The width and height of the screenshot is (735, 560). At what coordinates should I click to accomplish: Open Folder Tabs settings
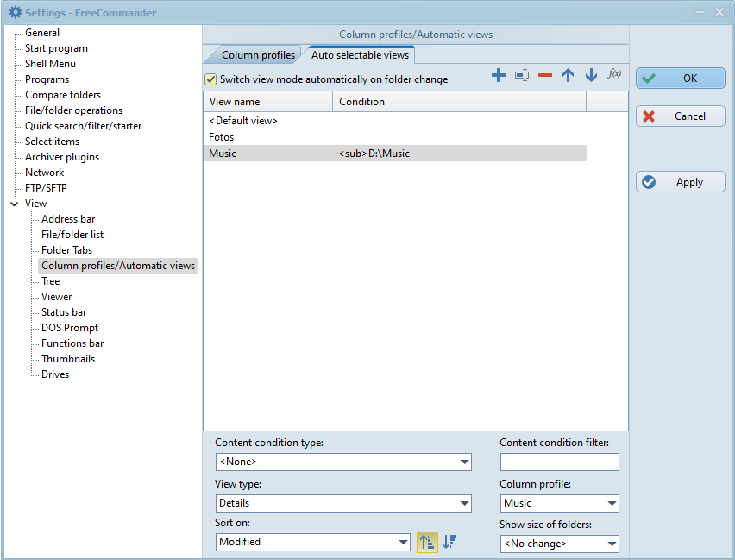(x=66, y=250)
